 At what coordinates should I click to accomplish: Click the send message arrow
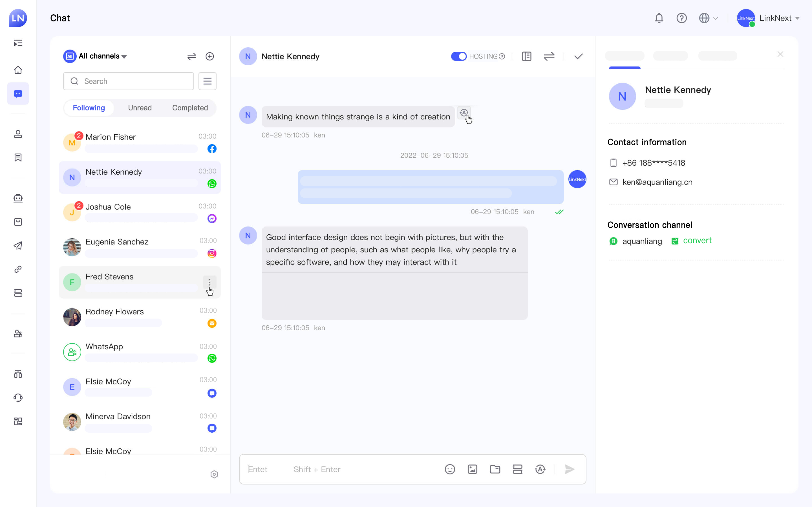coord(570,469)
